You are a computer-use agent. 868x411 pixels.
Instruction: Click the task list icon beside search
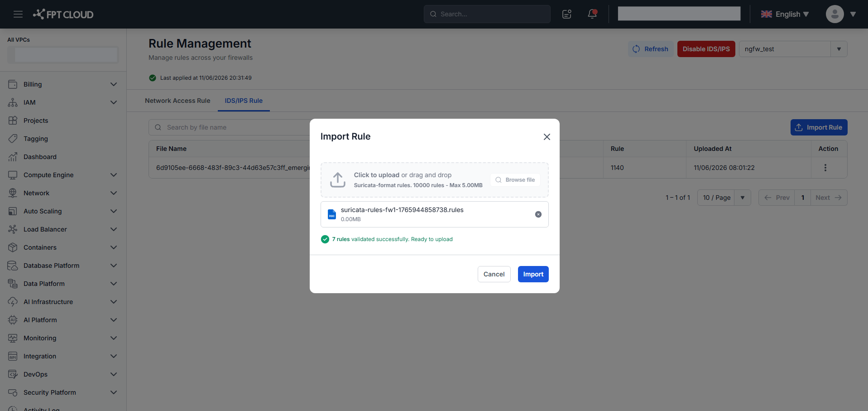tap(567, 14)
